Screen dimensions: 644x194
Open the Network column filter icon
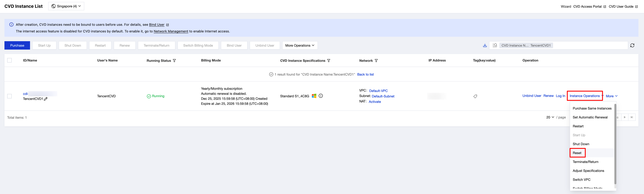[x=376, y=61]
